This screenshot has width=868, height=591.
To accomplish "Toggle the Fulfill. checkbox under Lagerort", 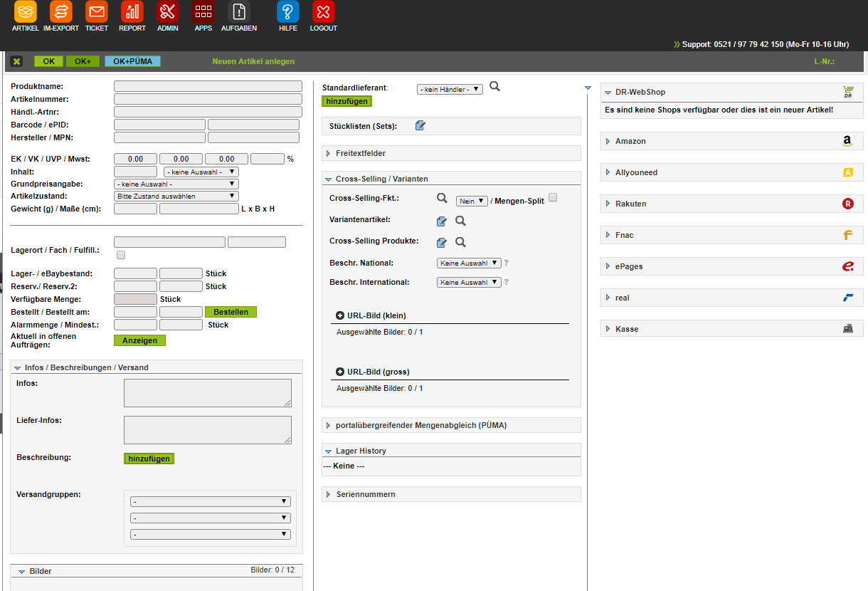I will [121, 255].
